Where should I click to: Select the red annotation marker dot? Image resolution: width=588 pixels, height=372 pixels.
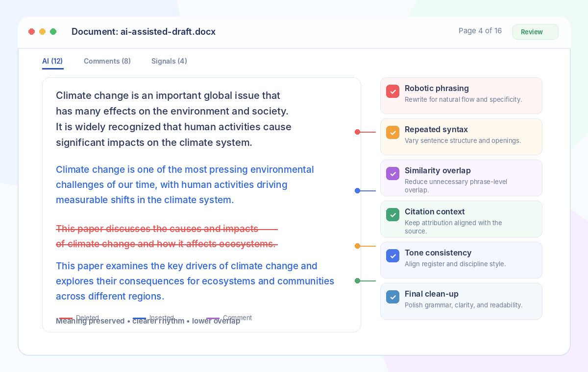click(357, 132)
